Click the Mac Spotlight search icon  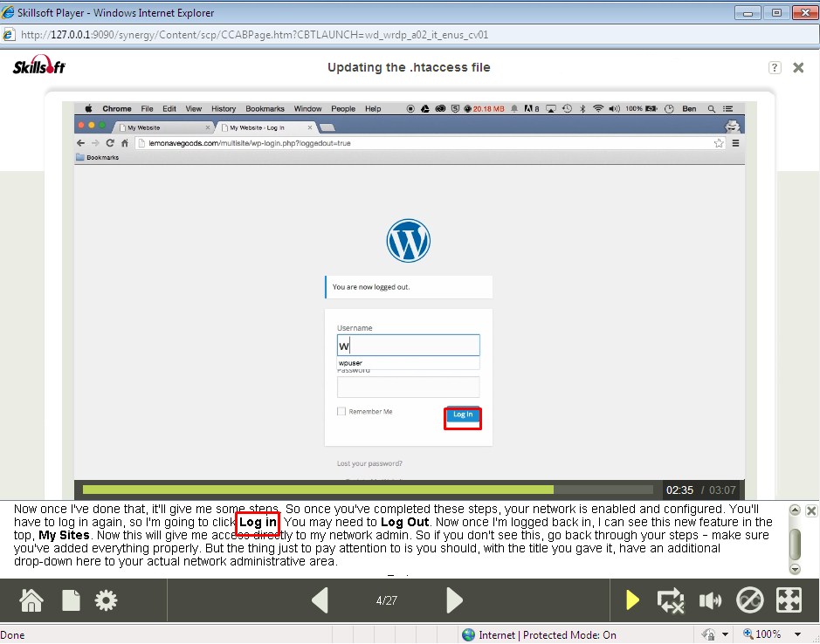(711, 109)
